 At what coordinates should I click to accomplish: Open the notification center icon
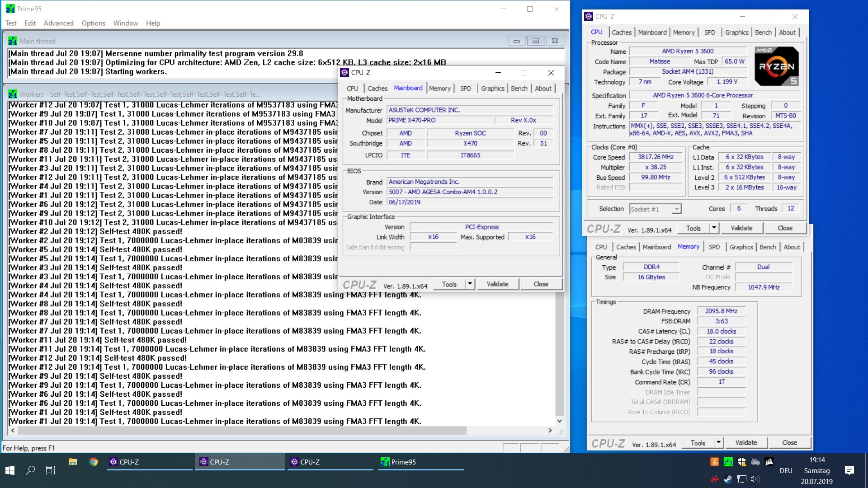click(x=849, y=470)
